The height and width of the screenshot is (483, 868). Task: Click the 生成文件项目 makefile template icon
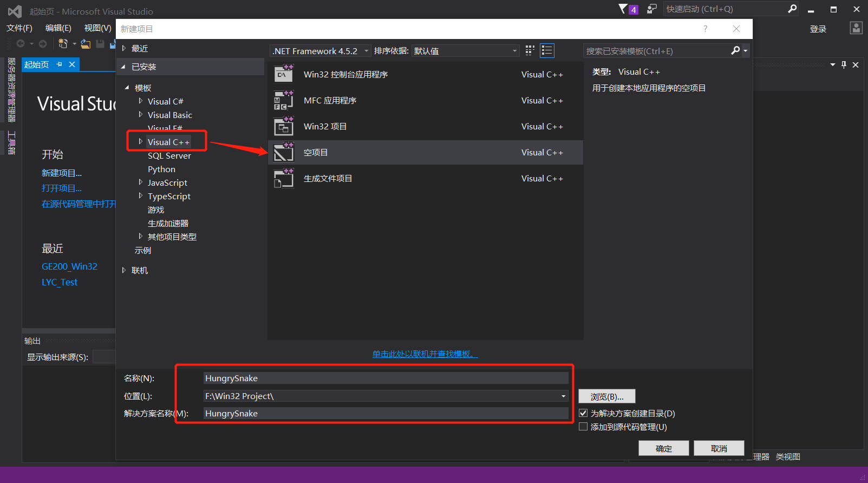coord(284,178)
